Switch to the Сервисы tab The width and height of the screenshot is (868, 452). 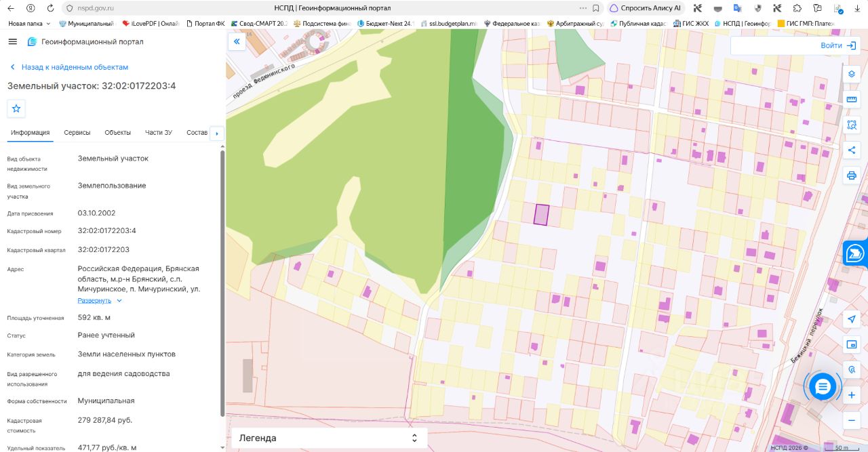[77, 132]
